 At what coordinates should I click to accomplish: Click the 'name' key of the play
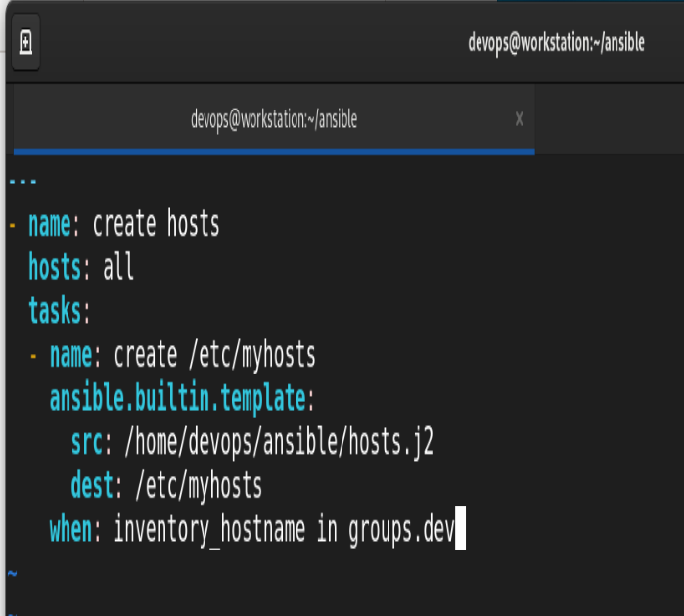50,224
